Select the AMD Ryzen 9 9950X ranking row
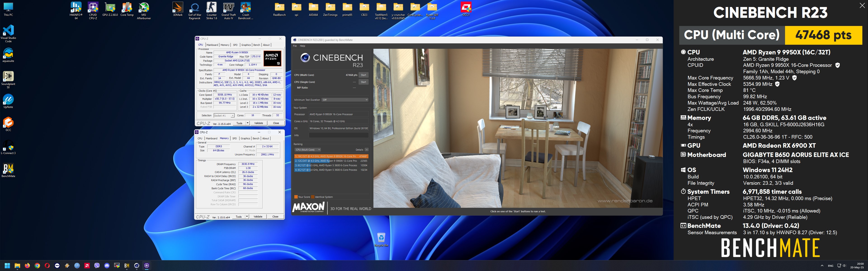Screen dimensions: 868x271 pyautogui.click(x=331, y=156)
